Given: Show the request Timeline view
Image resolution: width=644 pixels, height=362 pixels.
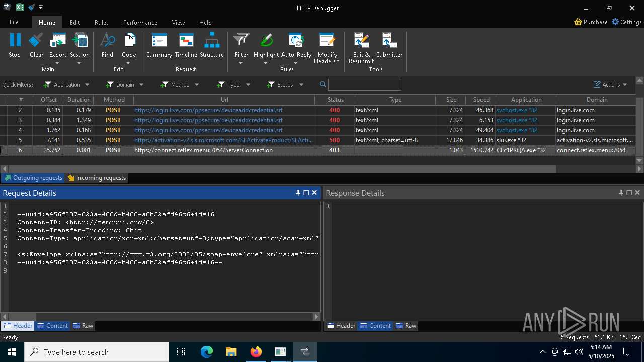Looking at the screenshot, I should coord(186,45).
